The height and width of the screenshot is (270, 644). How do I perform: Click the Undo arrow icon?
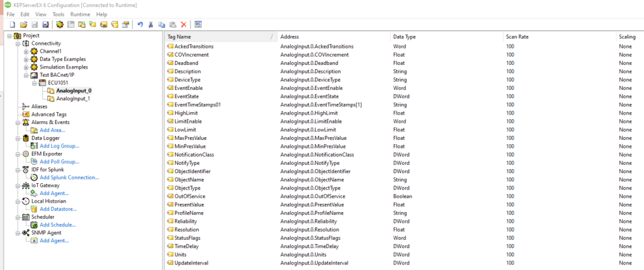click(x=140, y=25)
